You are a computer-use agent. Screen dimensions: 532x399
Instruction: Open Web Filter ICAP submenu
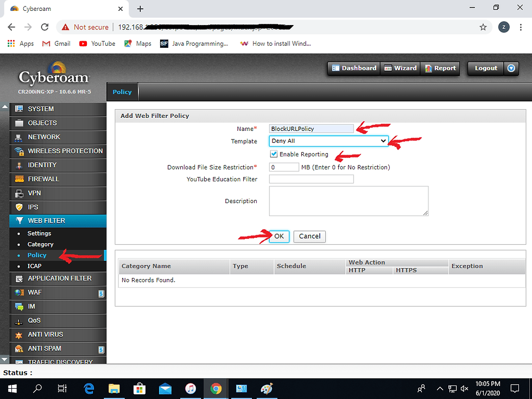click(34, 266)
